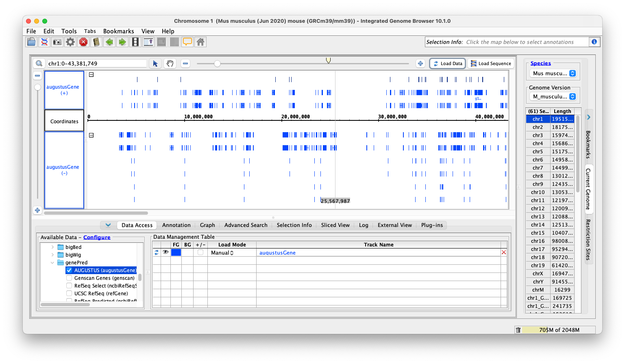The image size is (625, 364).
Task: Expand the bigBed folder
Action: tap(52, 247)
